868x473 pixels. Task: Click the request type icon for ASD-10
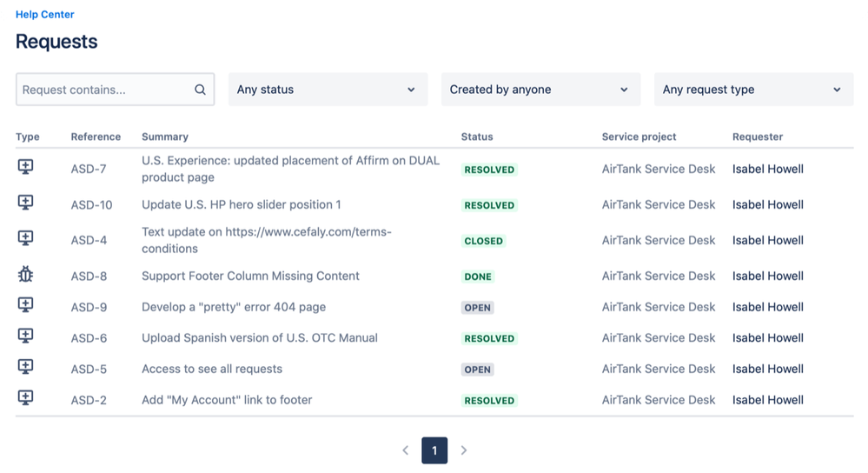25,203
